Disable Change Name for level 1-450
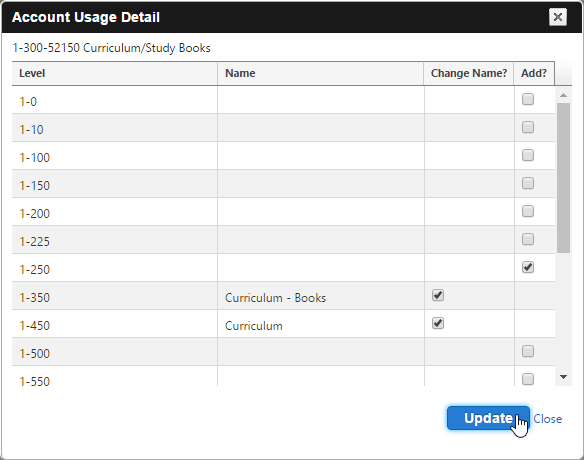This screenshot has height=460, width=584. [438, 323]
